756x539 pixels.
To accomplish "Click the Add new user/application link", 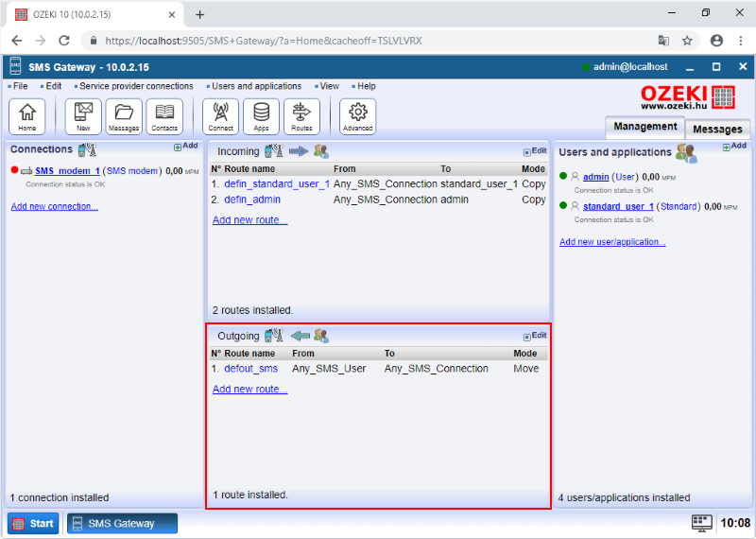I will tap(612, 242).
